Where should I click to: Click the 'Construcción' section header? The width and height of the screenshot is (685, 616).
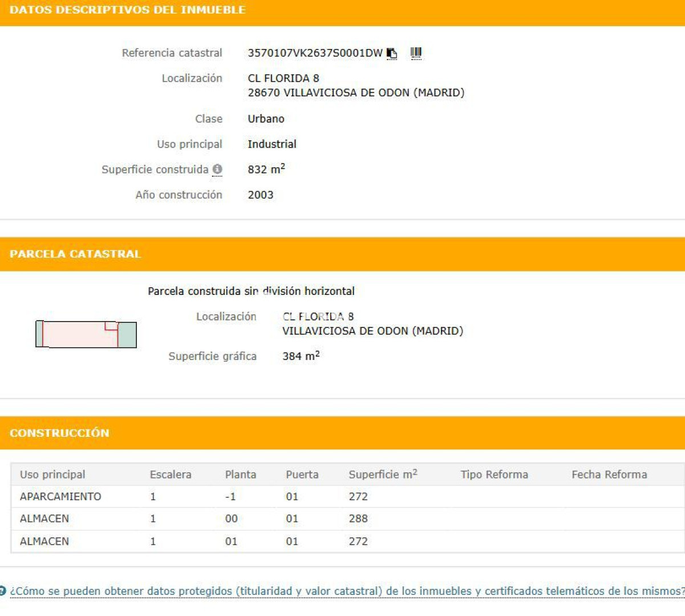(59, 433)
